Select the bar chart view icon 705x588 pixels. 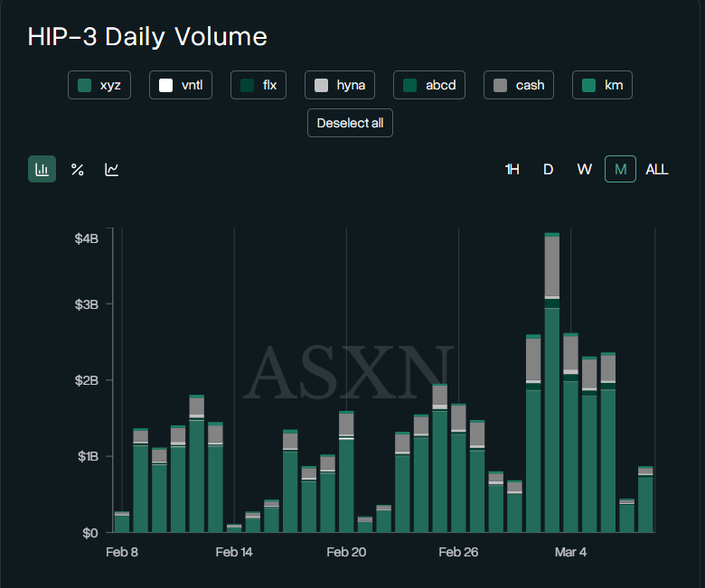(x=42, y=169)
